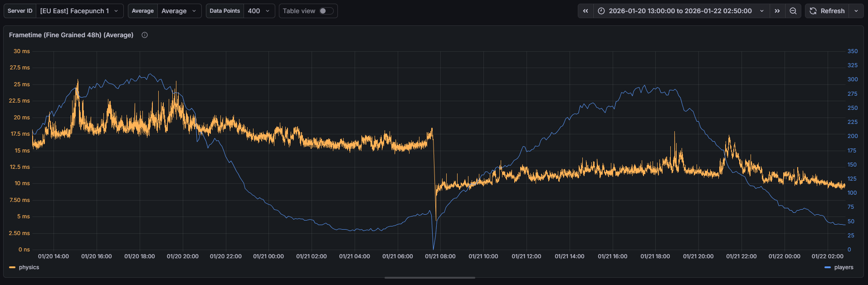Click the Frametime panel title
The image size is (868, 285).
coord(71,35)
